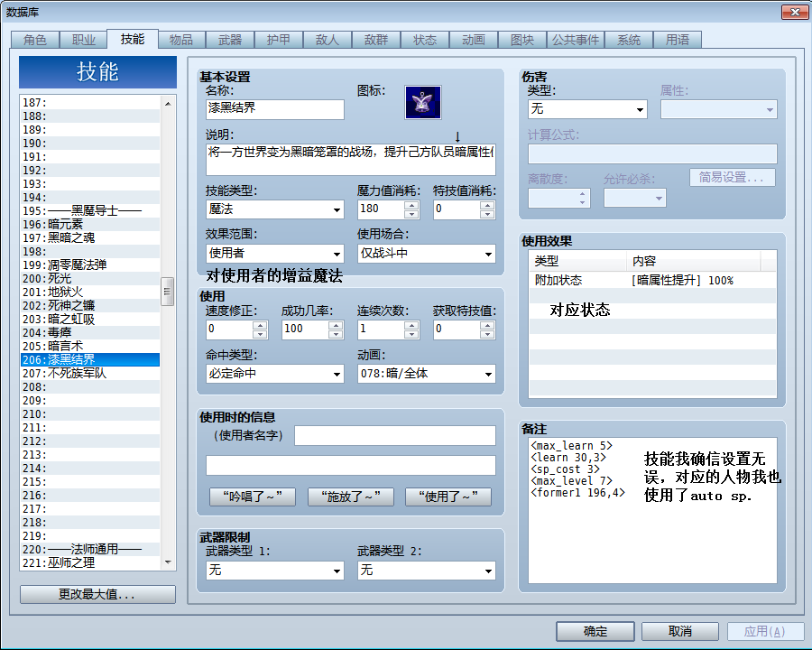Select skill 201:地狱火
Viewport: 812px width, 650px height.
[90, 292]
